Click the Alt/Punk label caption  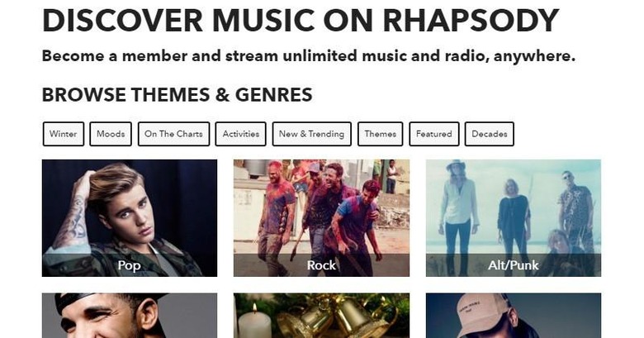click(514, 265)
